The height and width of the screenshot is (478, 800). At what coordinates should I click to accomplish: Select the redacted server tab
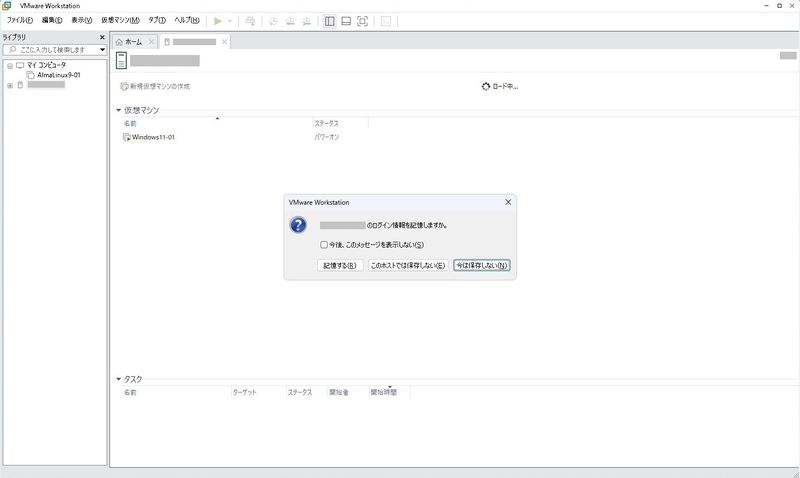click(194, 42)
